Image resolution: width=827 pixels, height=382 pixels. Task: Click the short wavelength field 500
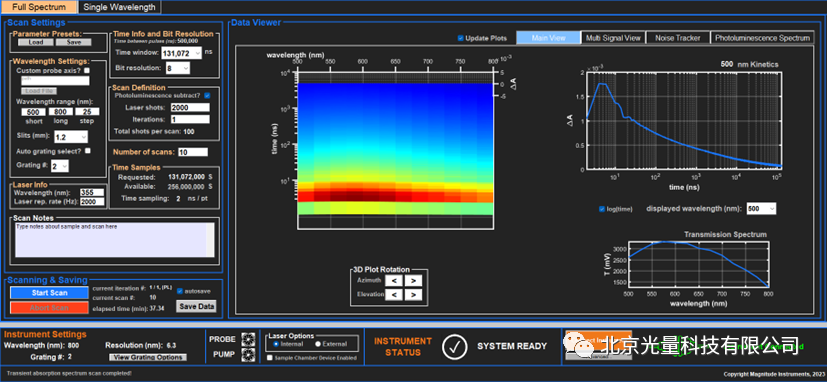[34, 112]
